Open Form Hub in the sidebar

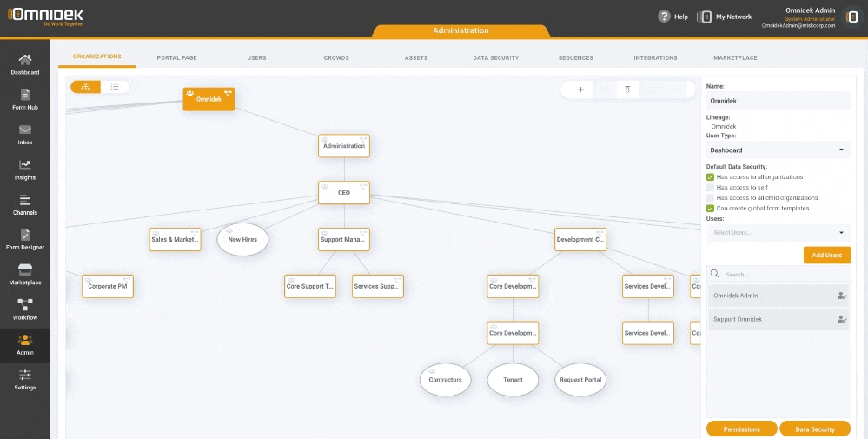coord(25,100)
